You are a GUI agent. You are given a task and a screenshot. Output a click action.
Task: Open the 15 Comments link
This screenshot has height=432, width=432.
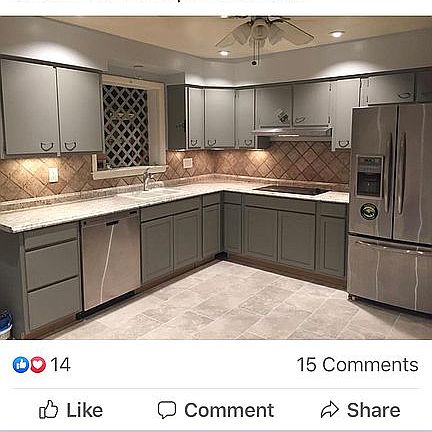click(357, 365)
